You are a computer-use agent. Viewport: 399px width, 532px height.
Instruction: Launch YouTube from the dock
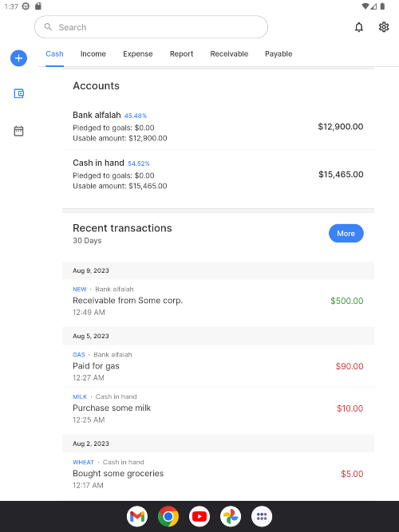coord(199,516)
